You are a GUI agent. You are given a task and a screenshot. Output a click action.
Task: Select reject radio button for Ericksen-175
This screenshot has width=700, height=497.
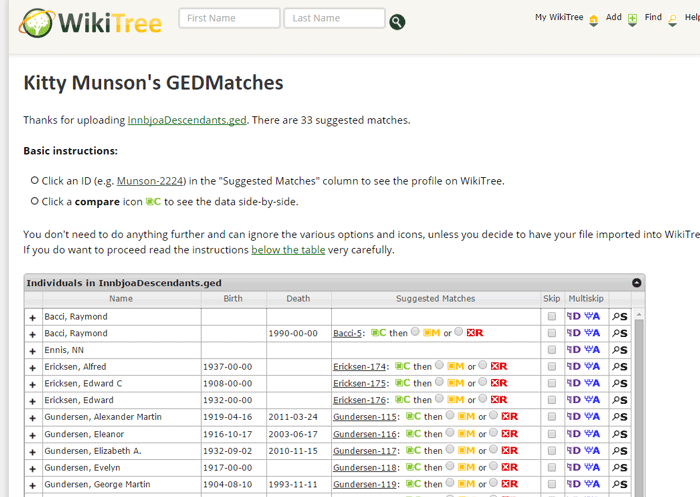(x=483, y=382)
